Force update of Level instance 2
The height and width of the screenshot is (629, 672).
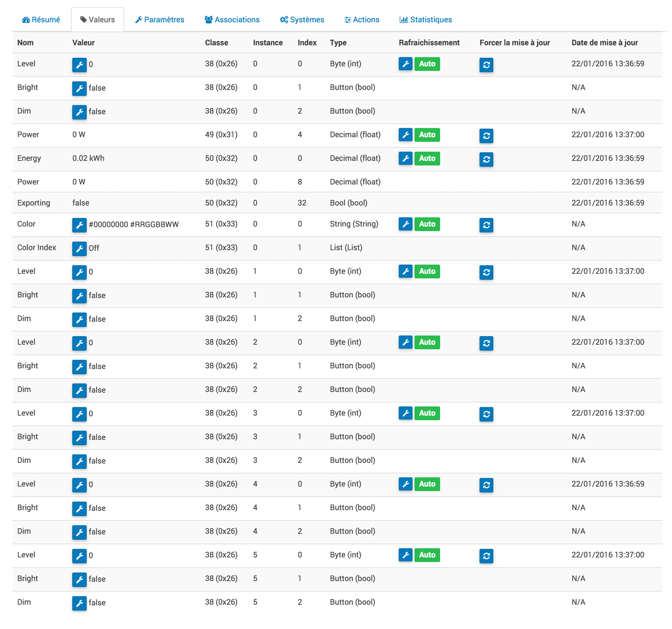pyautogui.click(x=486, y=343)
